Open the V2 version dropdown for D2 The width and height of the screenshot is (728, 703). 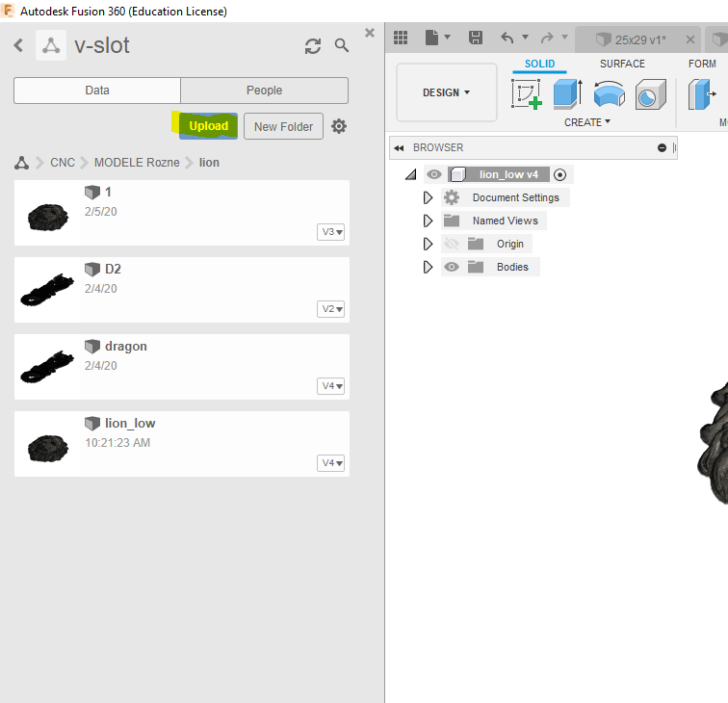[331, 309]
